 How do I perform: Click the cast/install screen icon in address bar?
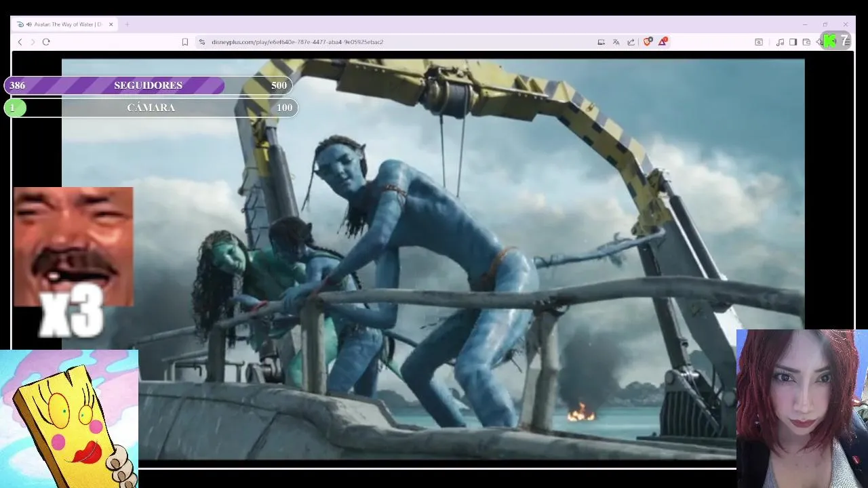click(601, 42)
